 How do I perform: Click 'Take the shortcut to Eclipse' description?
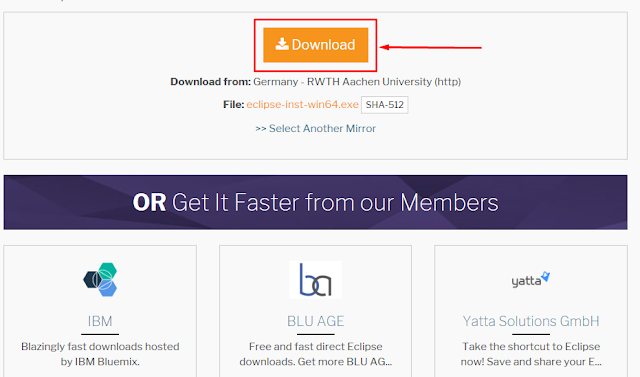[x=531, y=346]
